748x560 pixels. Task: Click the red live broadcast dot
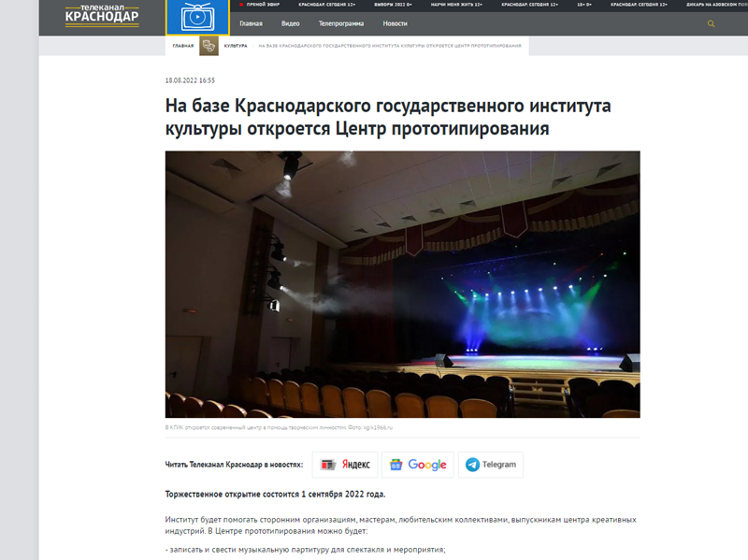pos(241,5)
